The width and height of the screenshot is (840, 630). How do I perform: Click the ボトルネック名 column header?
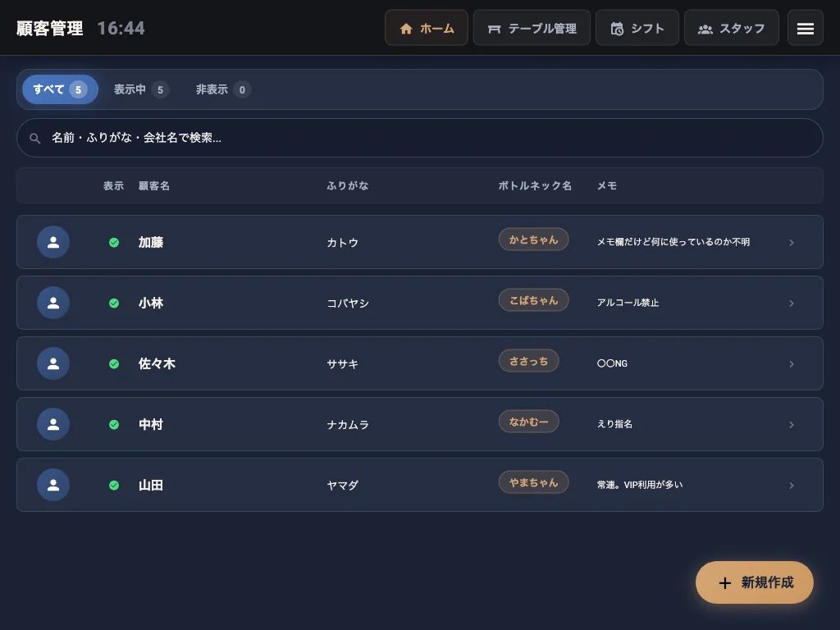pyautogui.click(x=535, y=186)
